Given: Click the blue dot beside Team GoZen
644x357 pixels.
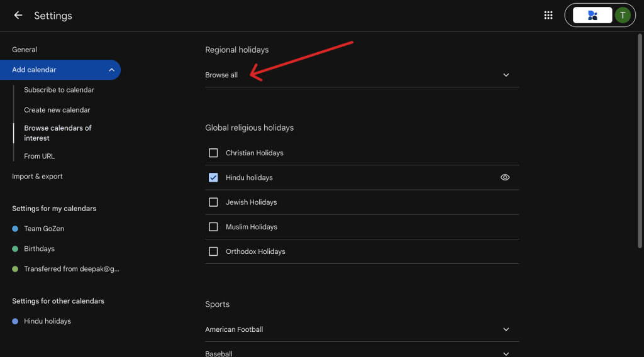Looking at the screenshot, I should 15,229.
